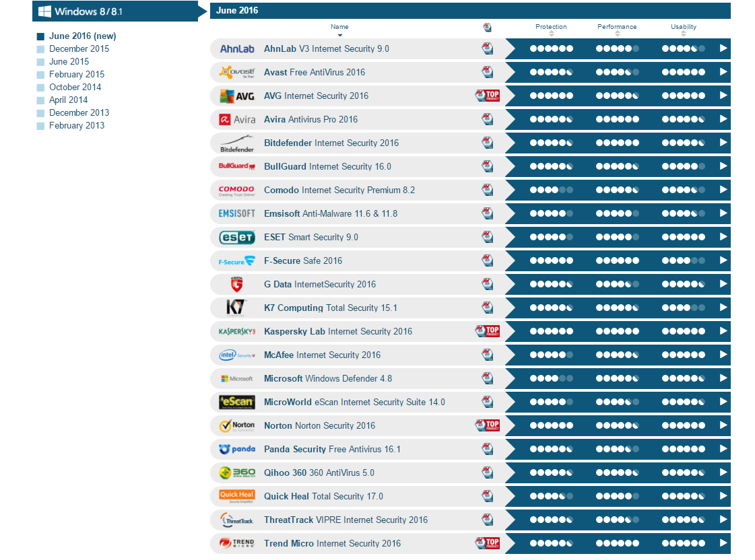755x560 pixels.
Task: Click the Microsoft logo icon
Action: (x=237, y=379)
